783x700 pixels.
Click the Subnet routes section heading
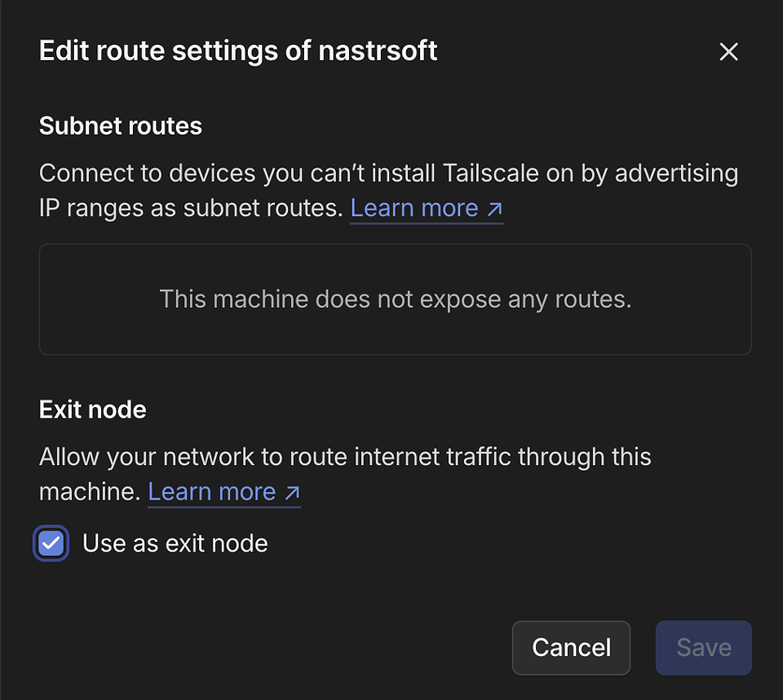120,125
